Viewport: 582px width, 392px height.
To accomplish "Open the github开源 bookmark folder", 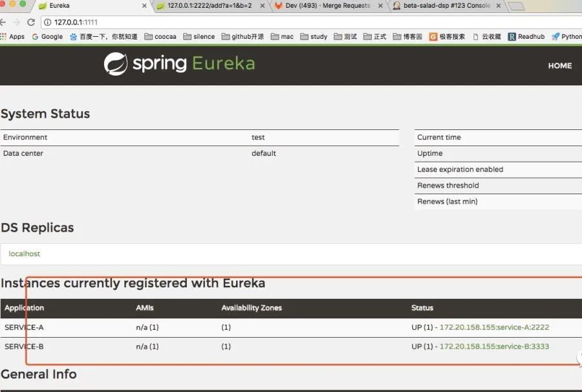I will [242, 36].
